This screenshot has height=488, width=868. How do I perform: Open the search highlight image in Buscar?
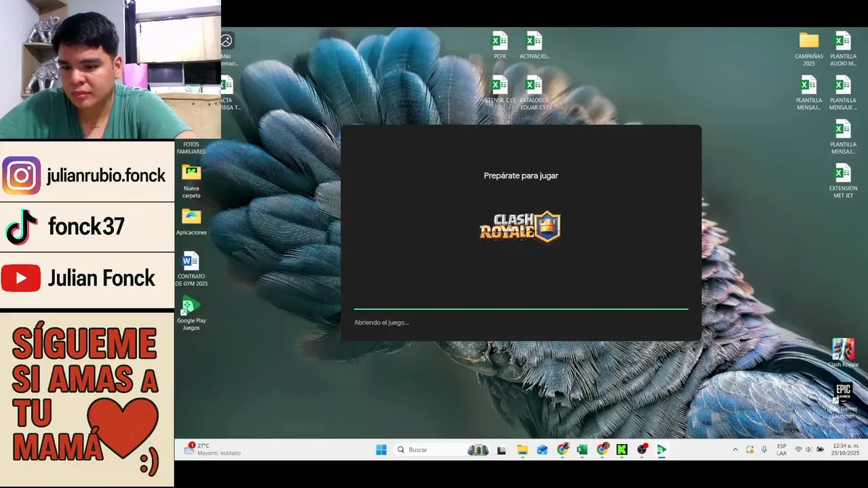pos(477,449)
